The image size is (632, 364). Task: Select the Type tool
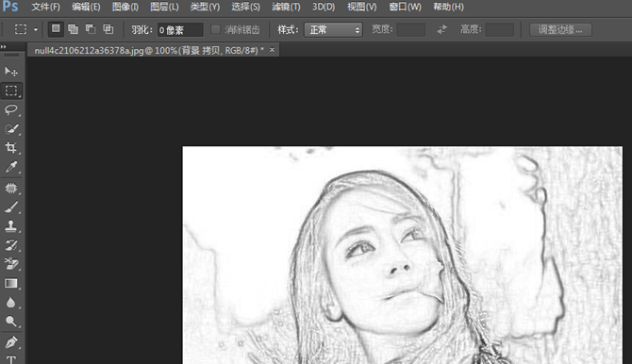pos(11,359)
